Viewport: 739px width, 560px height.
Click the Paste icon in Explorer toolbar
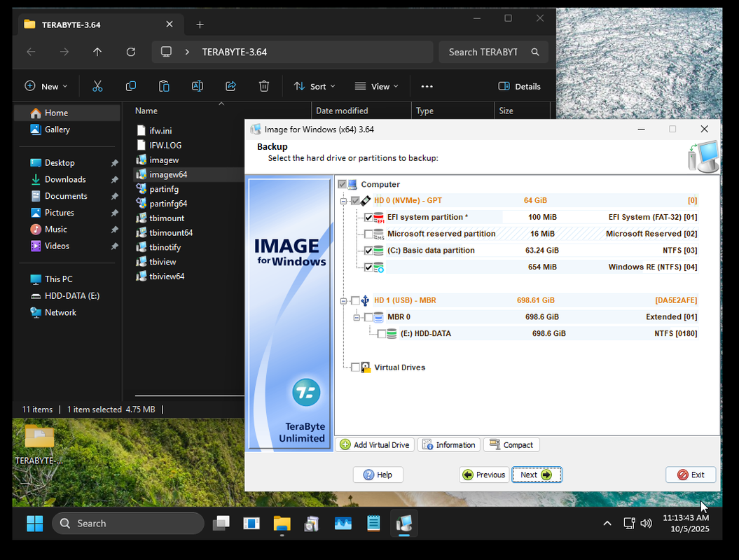[x=164, y=86]
